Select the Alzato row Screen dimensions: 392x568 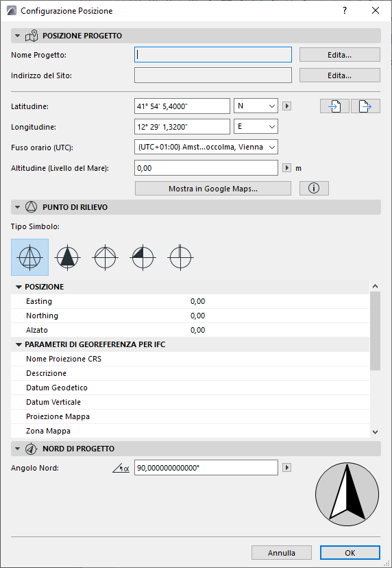pyautogui.click(x=190, y=330)
